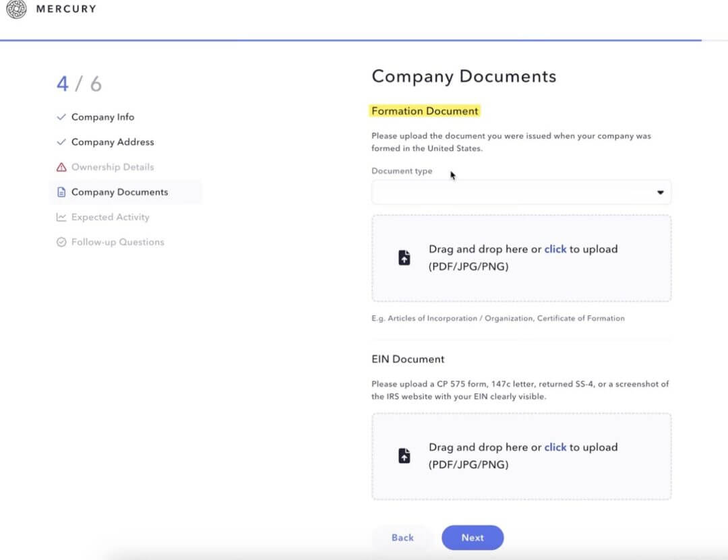Select the Expected Activity step
728x560 pixels.
[x=110, y=217]
